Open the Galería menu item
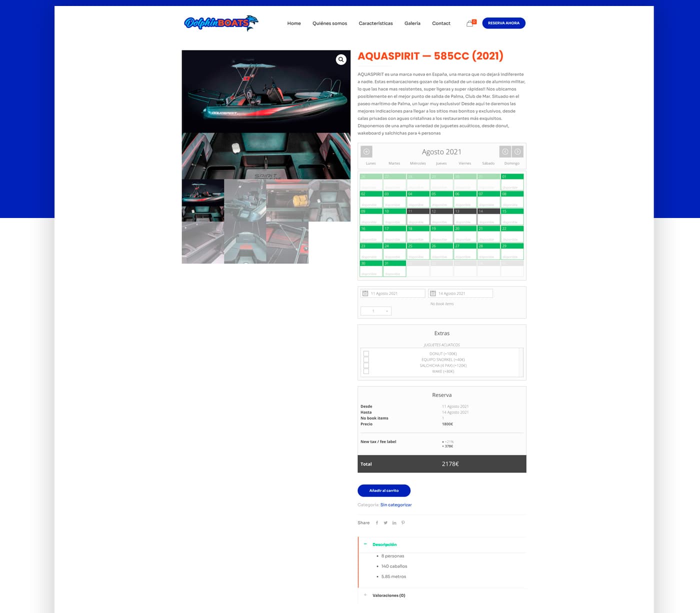 point(412,23)
